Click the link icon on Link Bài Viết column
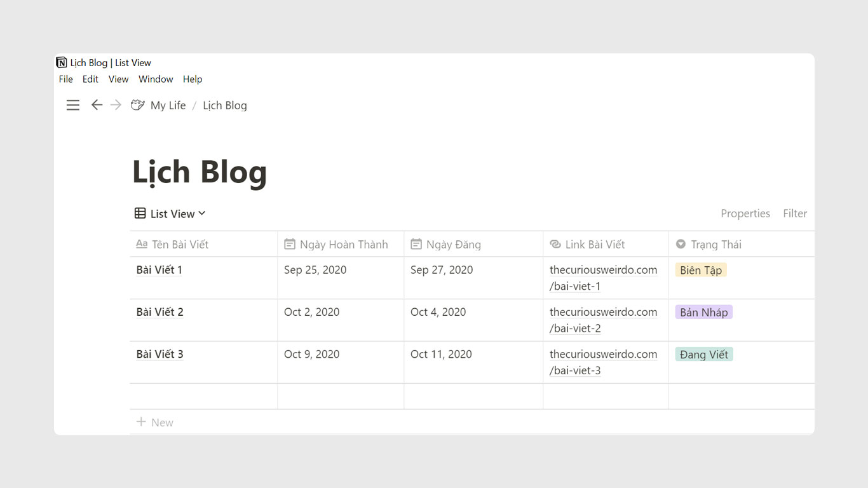868x488 pixels. [555, 244]
